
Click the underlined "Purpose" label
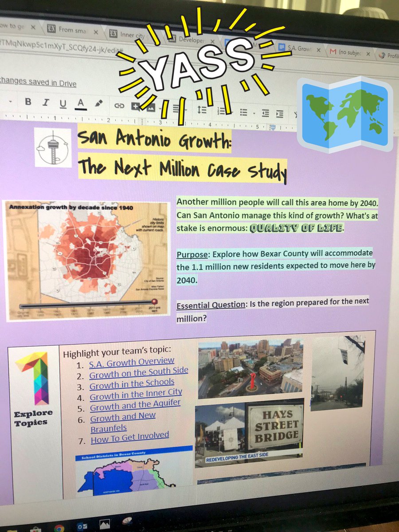click(x=192, y=255)
